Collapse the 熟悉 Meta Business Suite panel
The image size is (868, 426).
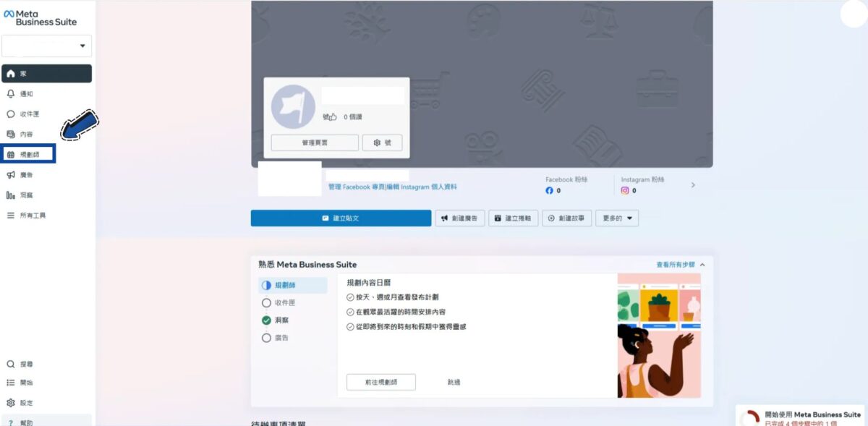[x=703, y=265]
